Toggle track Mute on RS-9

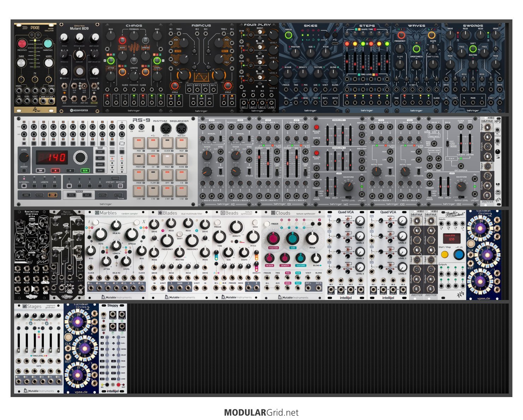point(71,195)
